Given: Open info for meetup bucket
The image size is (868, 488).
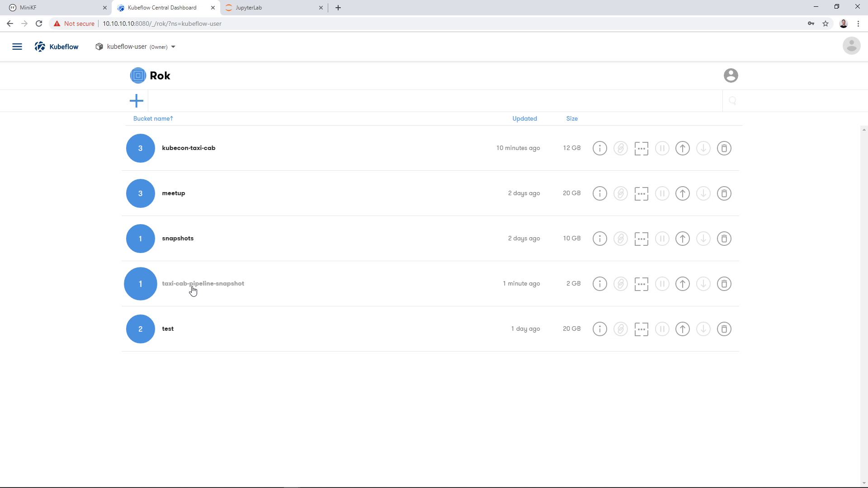Looking at the screenshot, I should pos(599,193).
